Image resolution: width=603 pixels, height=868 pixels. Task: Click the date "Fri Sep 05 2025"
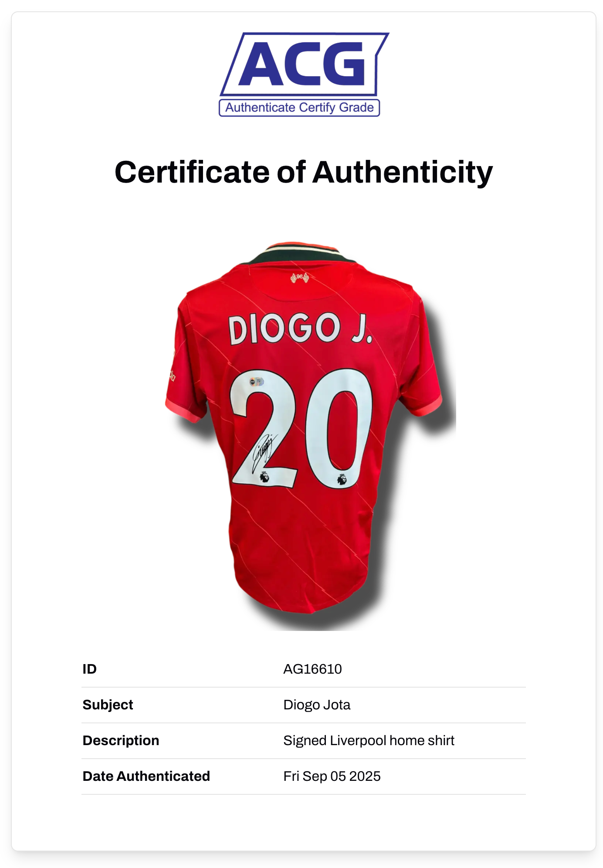tap(332, 776)
